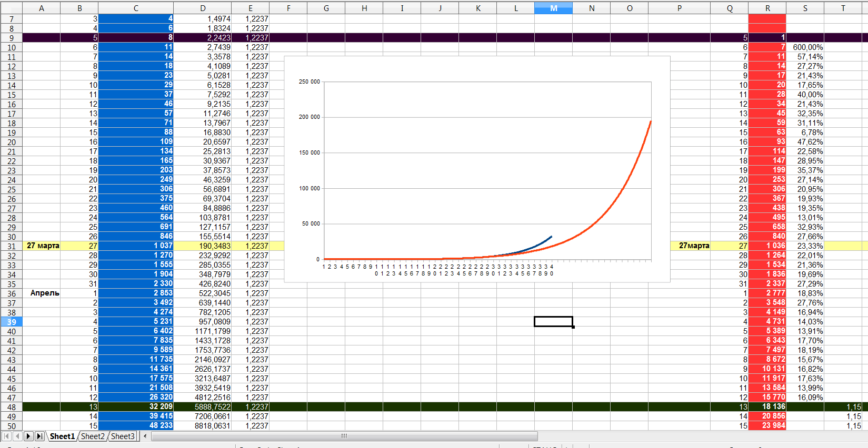Screen dimensions: 868x448
Task: Select row 39 header
Action: tap(12, 322)
